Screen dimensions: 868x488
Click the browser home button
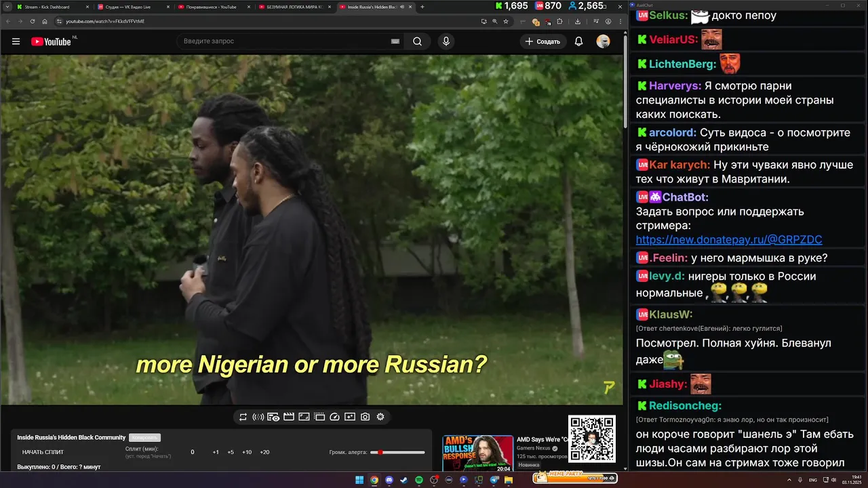45,21
